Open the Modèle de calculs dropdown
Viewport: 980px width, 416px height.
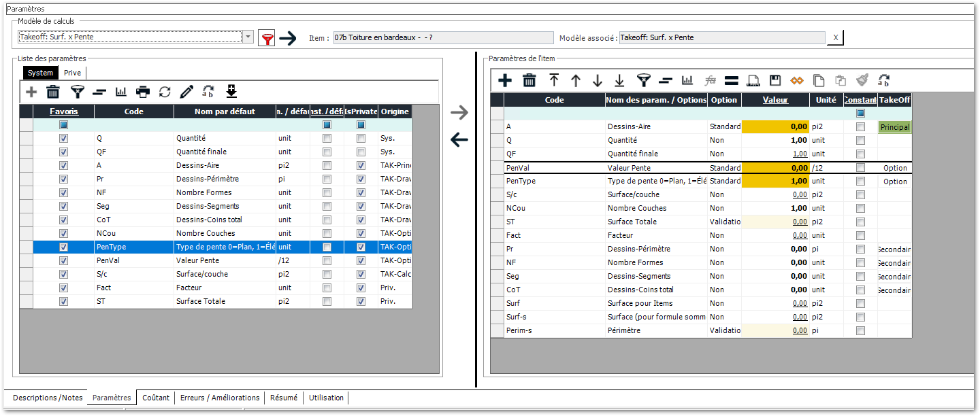click(248, 37)
